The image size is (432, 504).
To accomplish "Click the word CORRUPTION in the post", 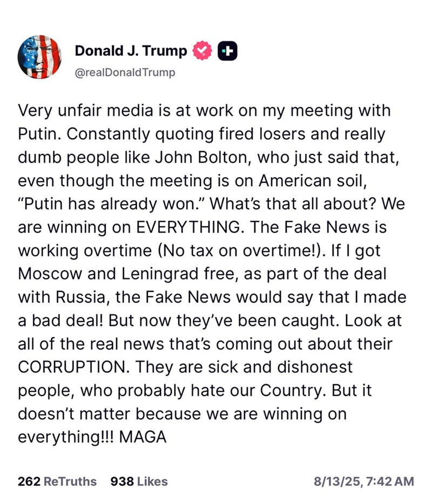I will (73, 367).
